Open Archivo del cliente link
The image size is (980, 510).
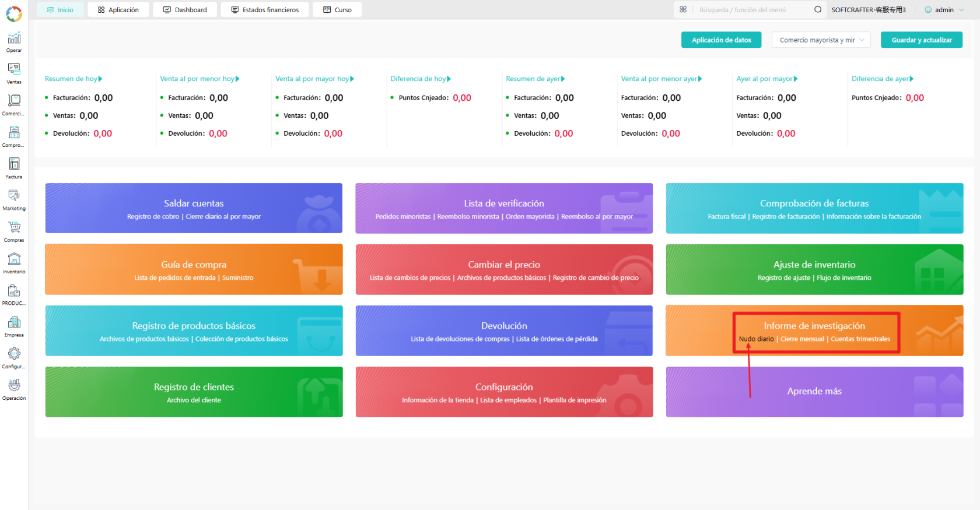point(194,400)
